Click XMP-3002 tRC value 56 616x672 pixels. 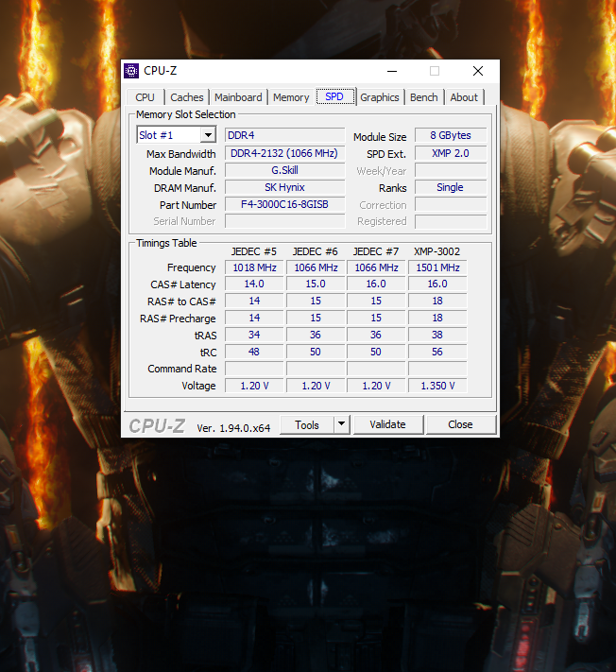click(437, 353)
